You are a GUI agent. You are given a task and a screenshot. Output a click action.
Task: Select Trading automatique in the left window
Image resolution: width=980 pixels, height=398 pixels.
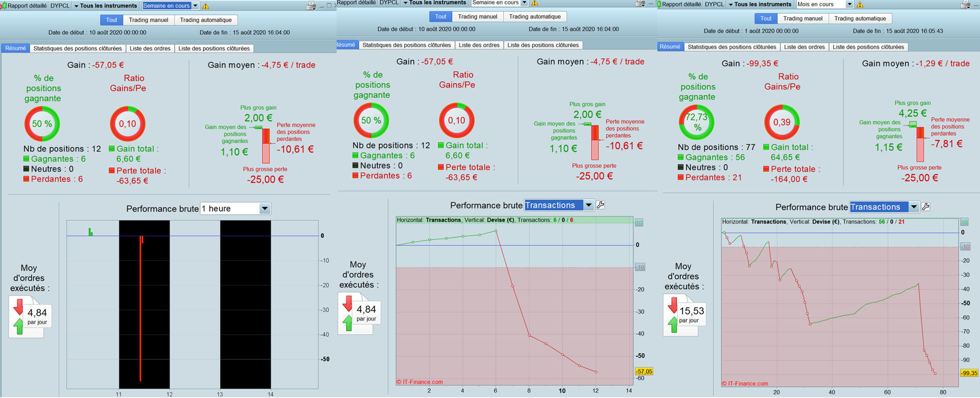point(206,20)
